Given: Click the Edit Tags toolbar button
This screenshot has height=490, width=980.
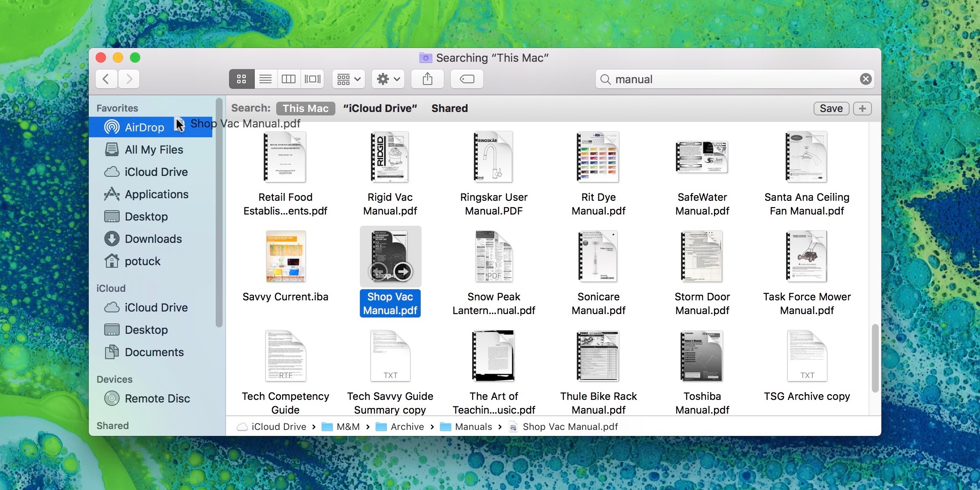Looking at the screenshot, I should 467,79.
